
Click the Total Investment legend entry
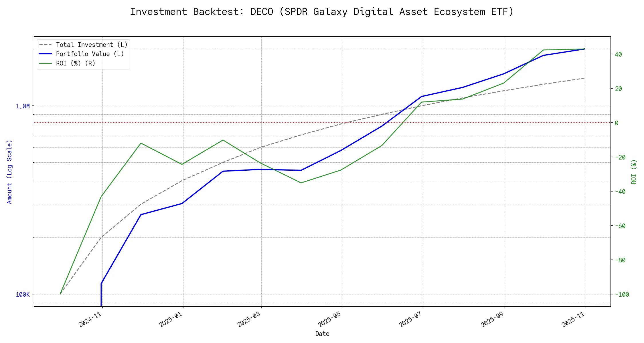(x=92, y=45)
